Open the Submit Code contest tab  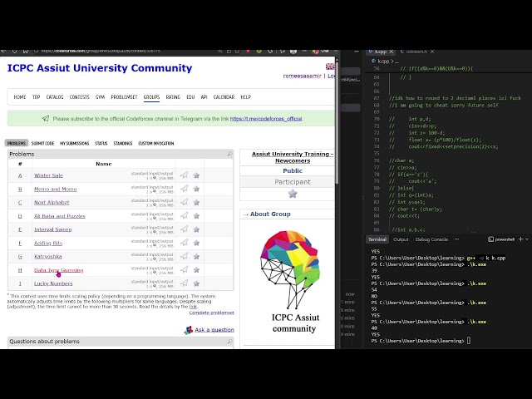click(x=42, y=143)
